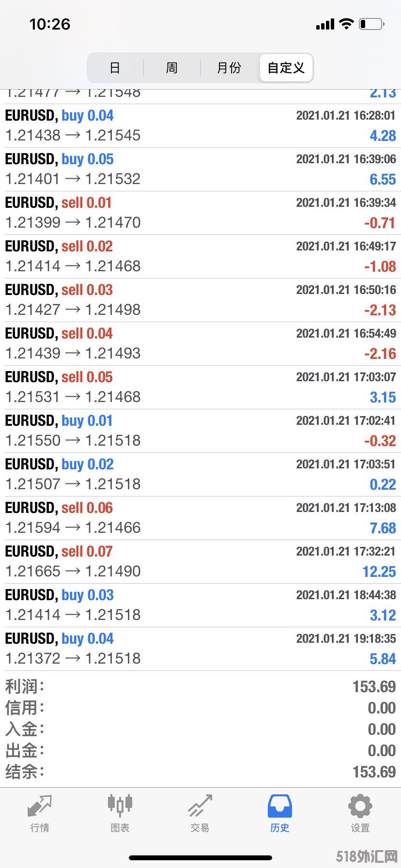Tap the Wi-Fi status icon
This screenshot has width=401, height=868.
pyautogui.click(x=346, y=24)
